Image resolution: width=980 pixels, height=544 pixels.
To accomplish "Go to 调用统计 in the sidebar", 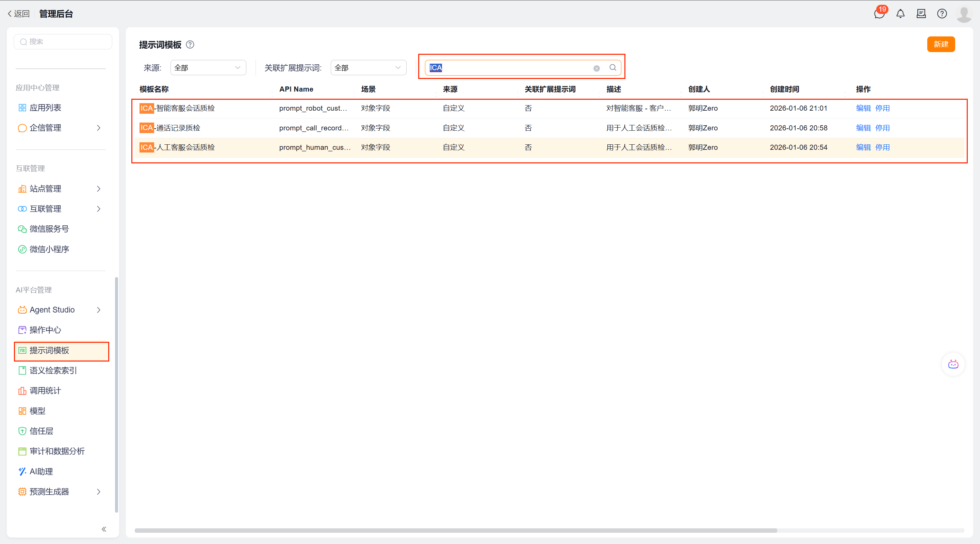I will pyautogui.click(x=45, y=390).
